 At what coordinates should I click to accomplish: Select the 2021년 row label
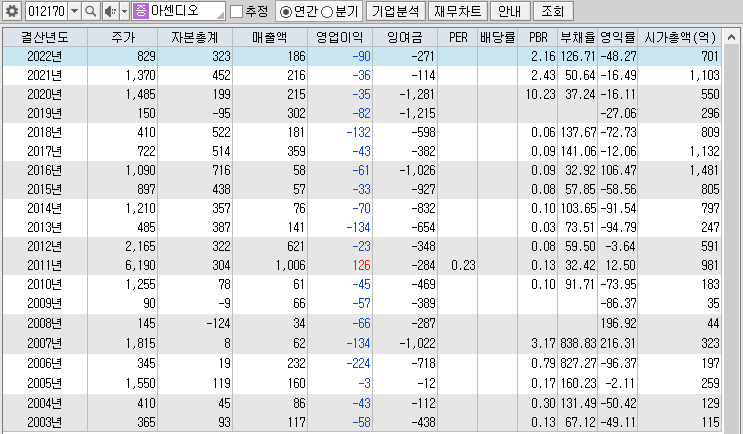(x=45, y=75)
